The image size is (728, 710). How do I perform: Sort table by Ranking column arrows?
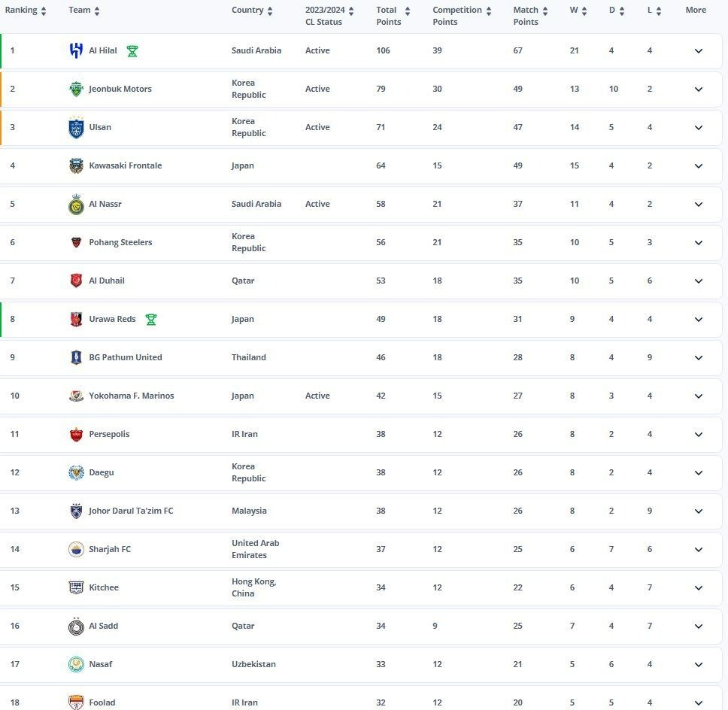pos(44,11)
